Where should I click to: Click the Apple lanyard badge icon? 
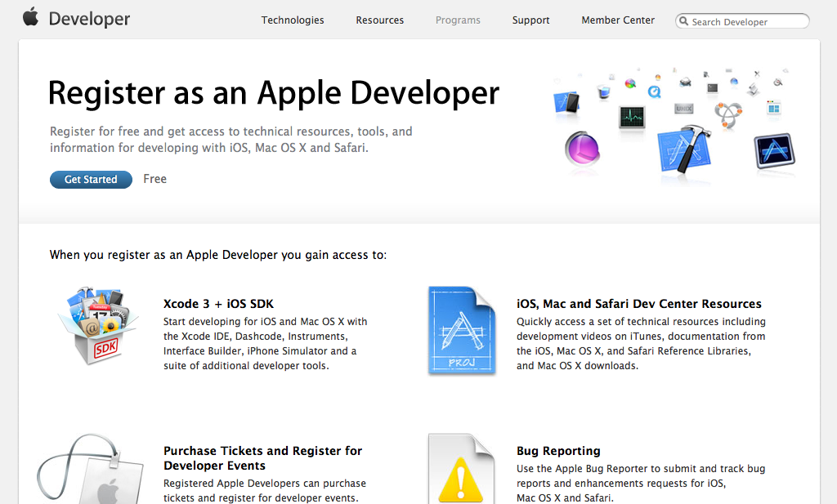(x=91, y=470)
